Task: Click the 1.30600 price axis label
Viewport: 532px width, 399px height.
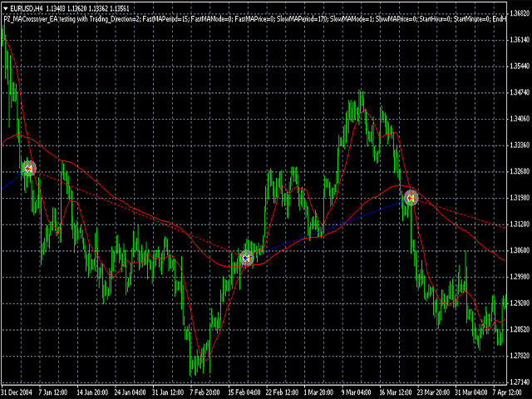Action: tap(520, 250)
